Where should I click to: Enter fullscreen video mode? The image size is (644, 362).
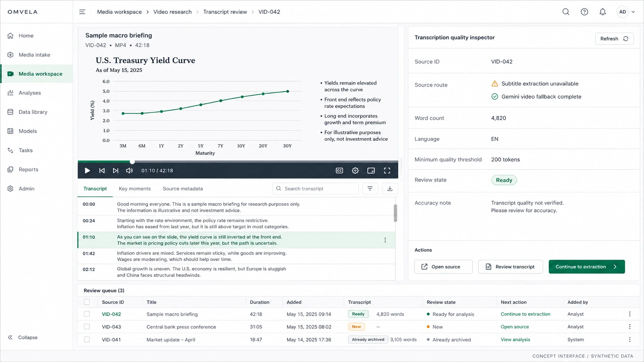click(x=387, y=170)
